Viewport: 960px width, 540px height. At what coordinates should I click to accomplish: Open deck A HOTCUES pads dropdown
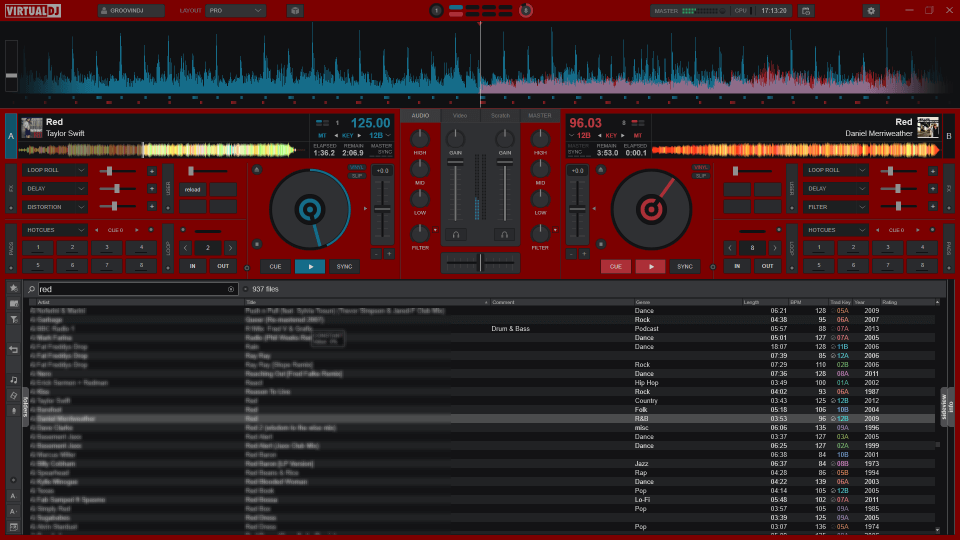pyautogui.click(x=54, y=230)
